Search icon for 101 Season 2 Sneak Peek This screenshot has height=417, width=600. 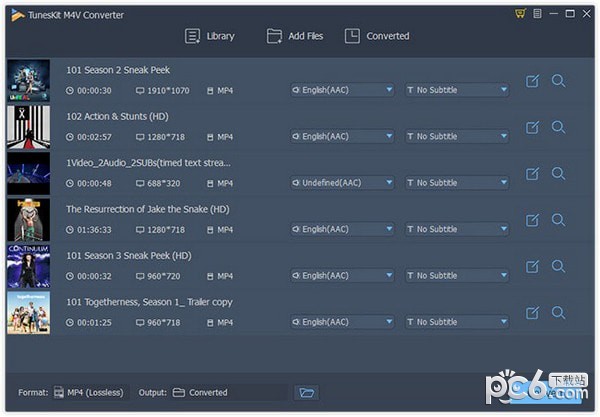[558, 81]
